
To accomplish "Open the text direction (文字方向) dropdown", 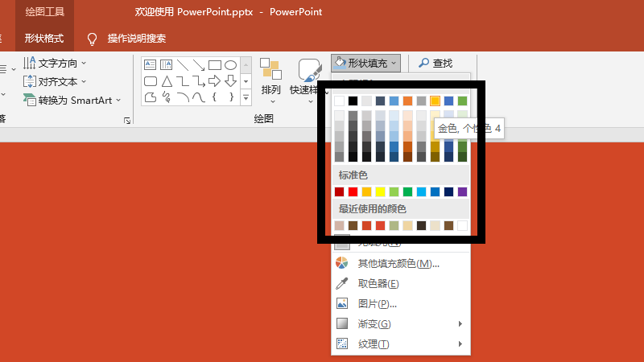I will coord(56,63).
